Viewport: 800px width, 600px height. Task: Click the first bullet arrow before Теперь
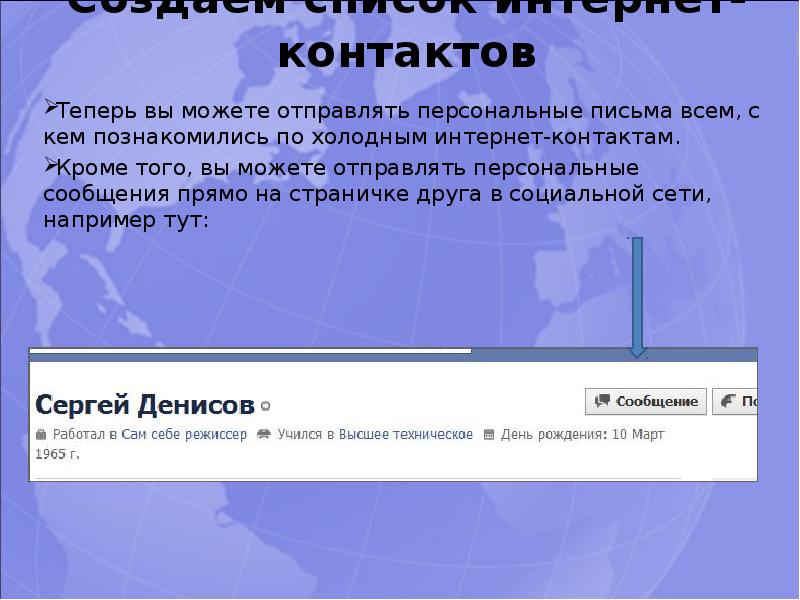click(49, 108)
